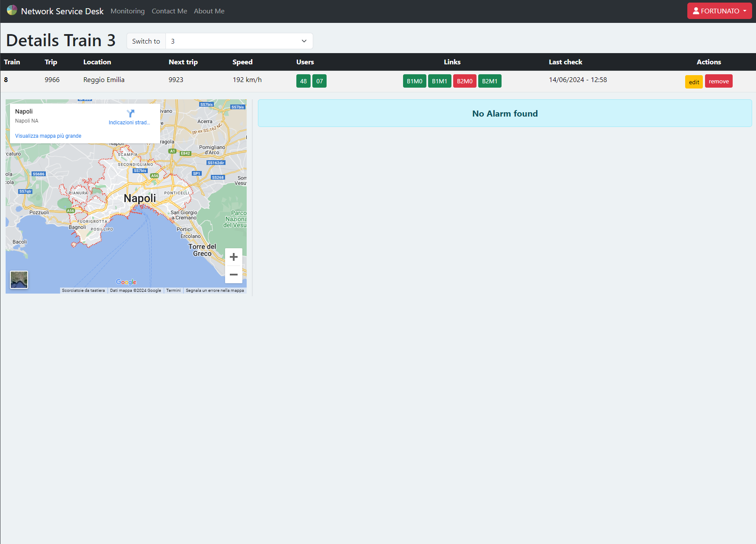Click the green B1M0 link badge
The height and width of the screenshot is (544, 756).
tap(414, 81)
